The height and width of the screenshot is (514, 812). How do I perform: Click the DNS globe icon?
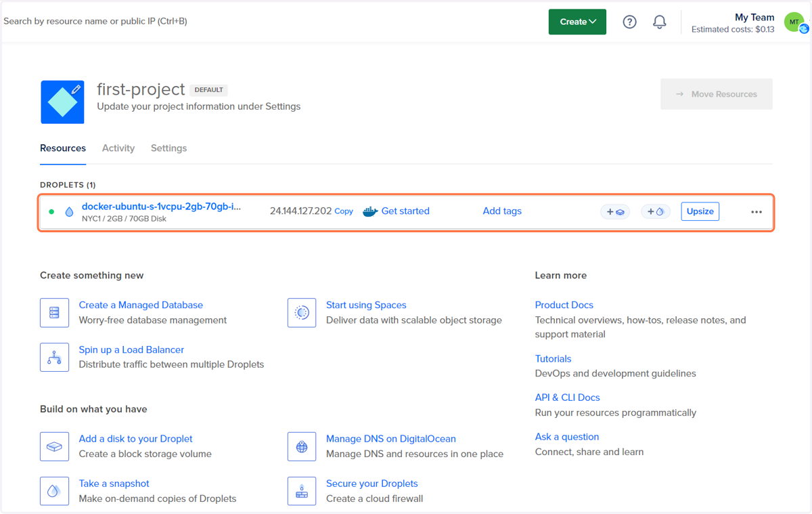302,446
